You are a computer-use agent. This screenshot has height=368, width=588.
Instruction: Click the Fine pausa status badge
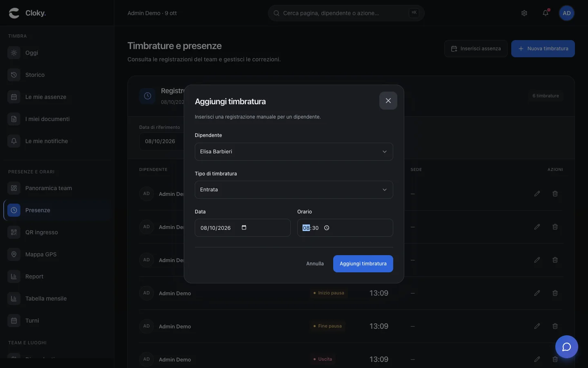point(327,326)
